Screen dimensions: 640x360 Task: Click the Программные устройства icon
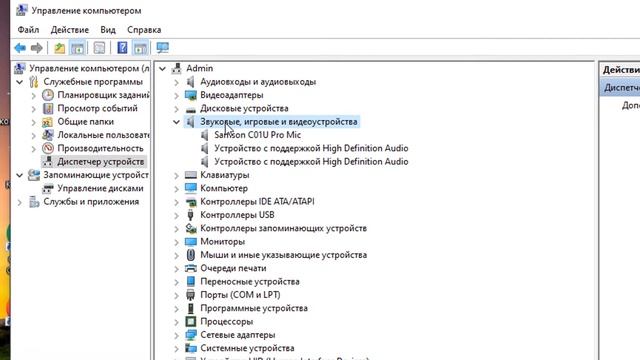(x=191, y=308)
